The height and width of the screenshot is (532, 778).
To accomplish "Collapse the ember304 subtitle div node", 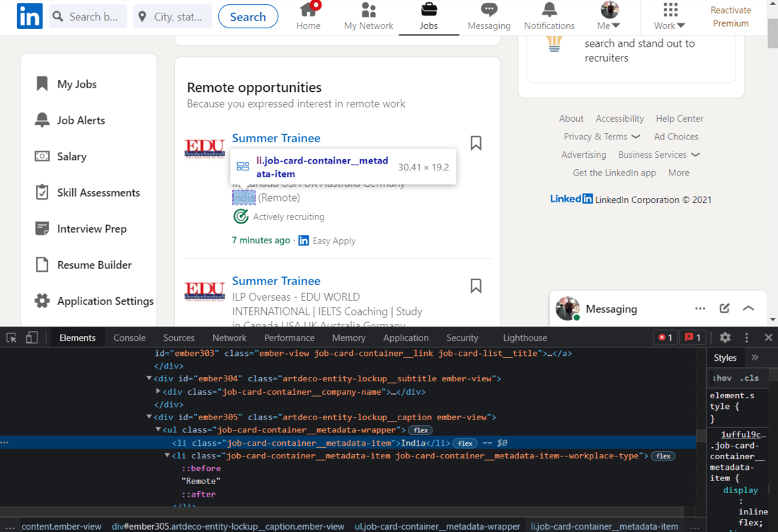I will click(149, 378).
